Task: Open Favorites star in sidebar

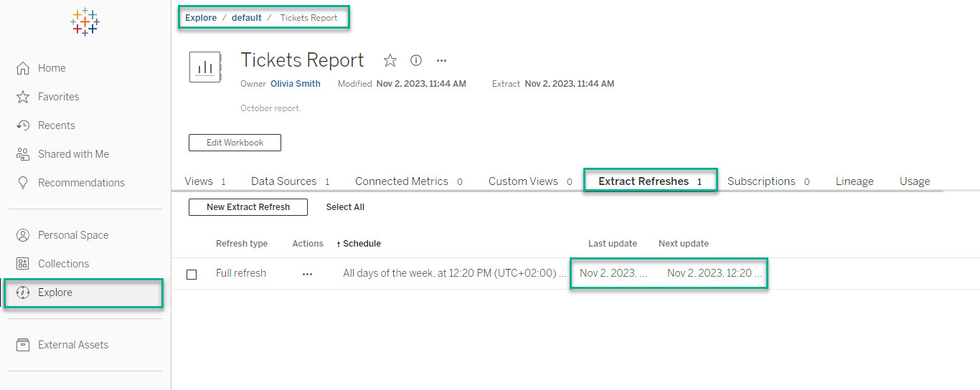Action: coord(57,97)
